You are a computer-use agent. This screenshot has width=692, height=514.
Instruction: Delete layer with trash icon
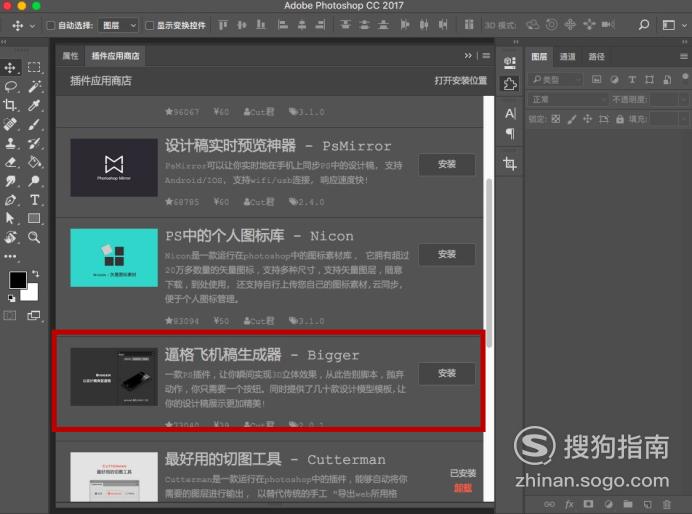667,504
